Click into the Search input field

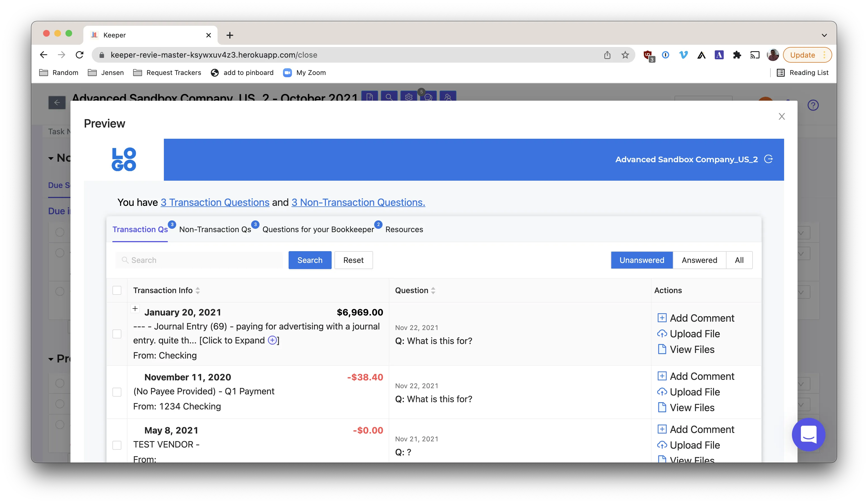coord(199,260)
